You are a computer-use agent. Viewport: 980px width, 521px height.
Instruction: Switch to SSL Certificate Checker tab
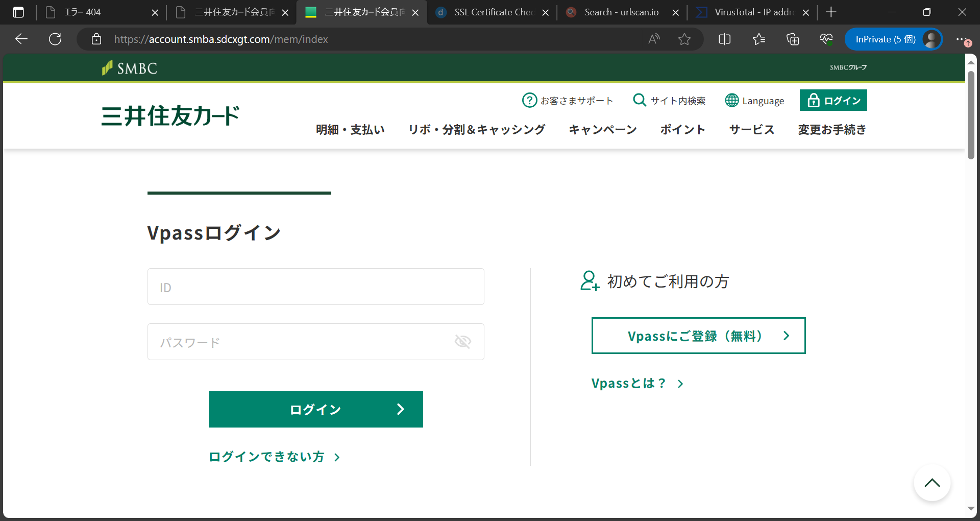pos(491,12)
